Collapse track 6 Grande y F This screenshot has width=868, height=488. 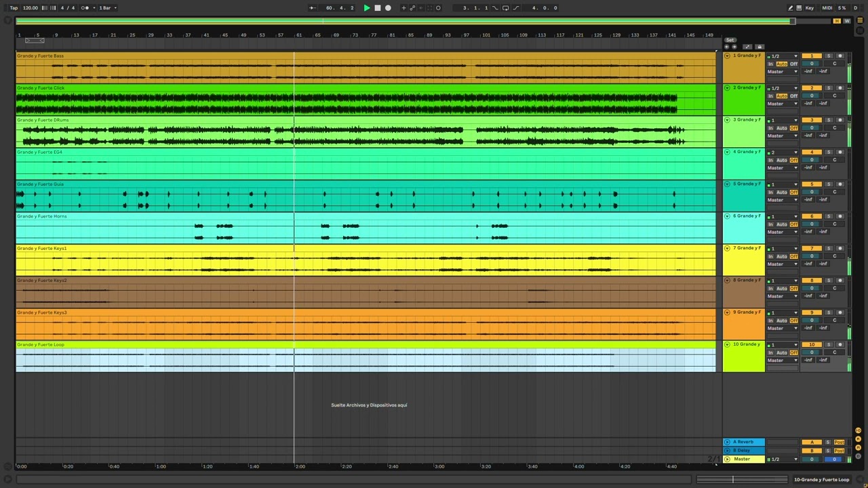[727, 216]
